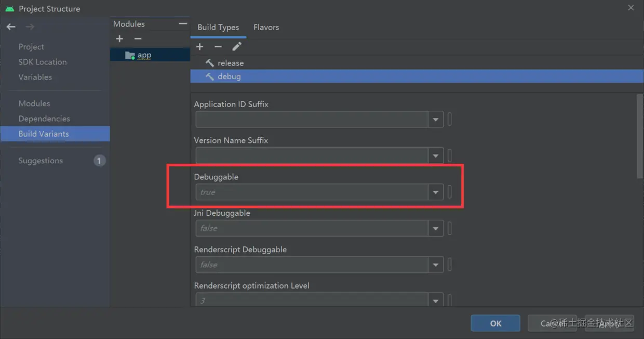This screenshot has height=339, width=644.
Task: Add a new module with plus icon
Action: tap(119, 38)
